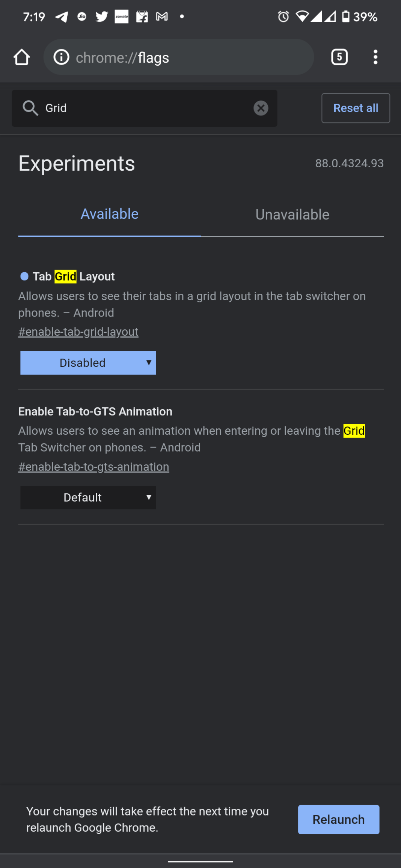Click the Reset all button
The image size is (401, 868).
tap(355, 108)
